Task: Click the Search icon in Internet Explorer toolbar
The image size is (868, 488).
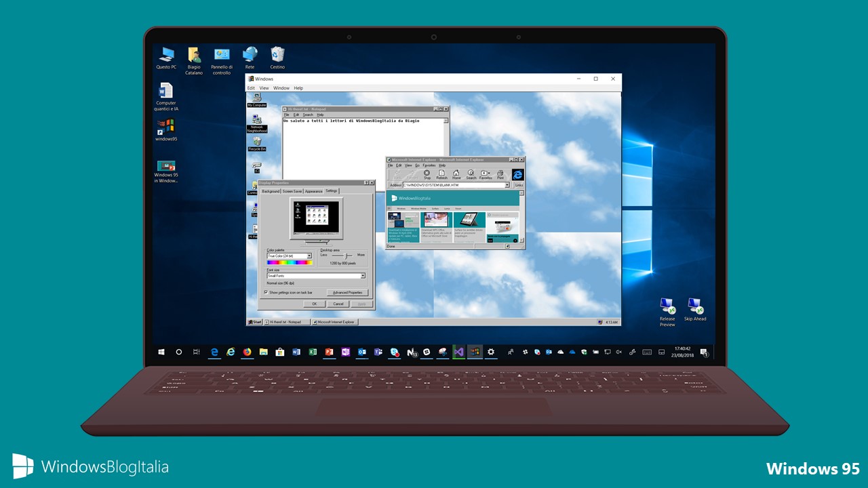Action: tap(471, 174)
